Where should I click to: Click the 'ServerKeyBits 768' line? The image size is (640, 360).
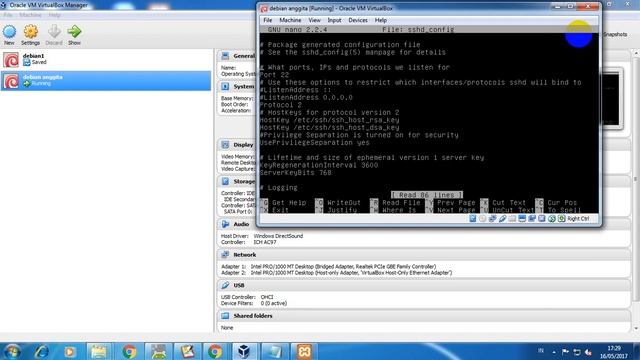tap(296, 173)
